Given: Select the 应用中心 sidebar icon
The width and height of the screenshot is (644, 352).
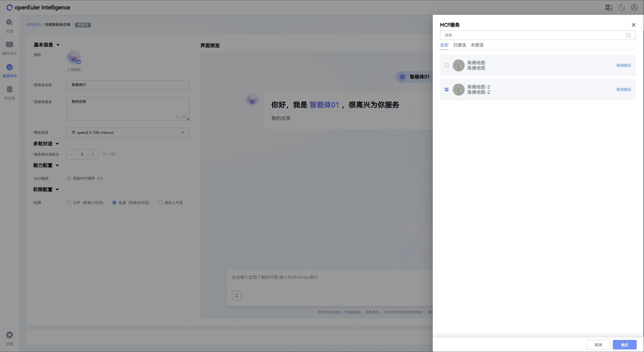Looking at the screenshot, I should pos(9,70).
